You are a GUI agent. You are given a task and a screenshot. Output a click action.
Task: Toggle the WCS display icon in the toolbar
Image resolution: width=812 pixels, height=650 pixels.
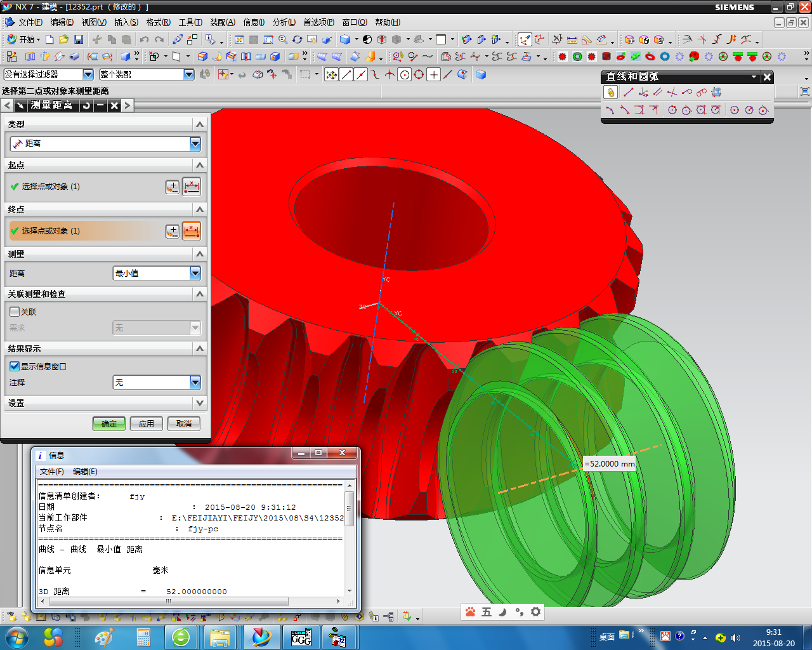click(x=525, y=39)
